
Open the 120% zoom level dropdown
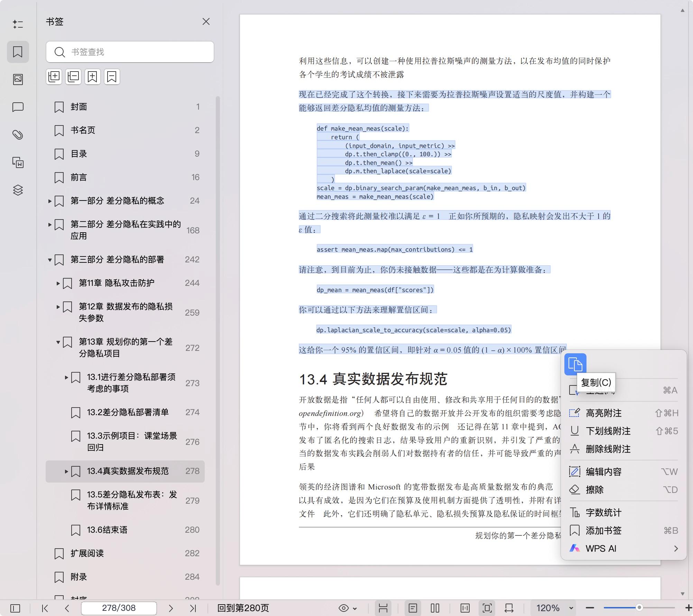click(x=571, y=608)
